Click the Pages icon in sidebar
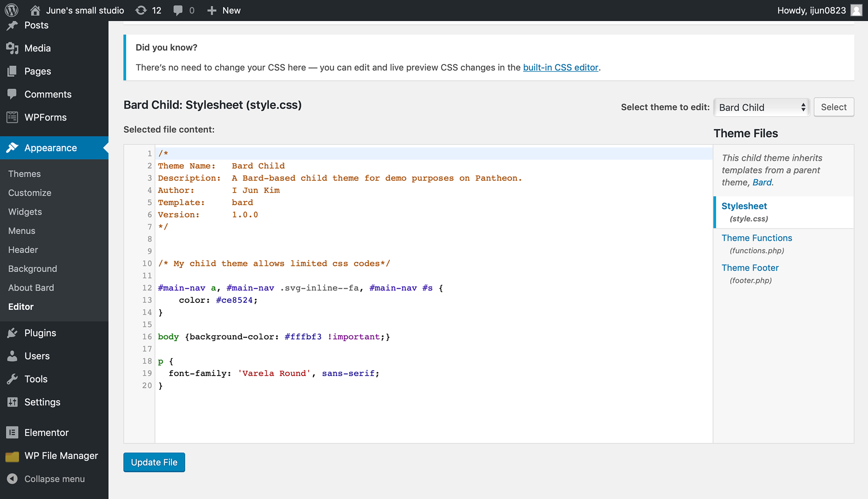The width and height of the screenshot is (868, 499). (12, 71)
